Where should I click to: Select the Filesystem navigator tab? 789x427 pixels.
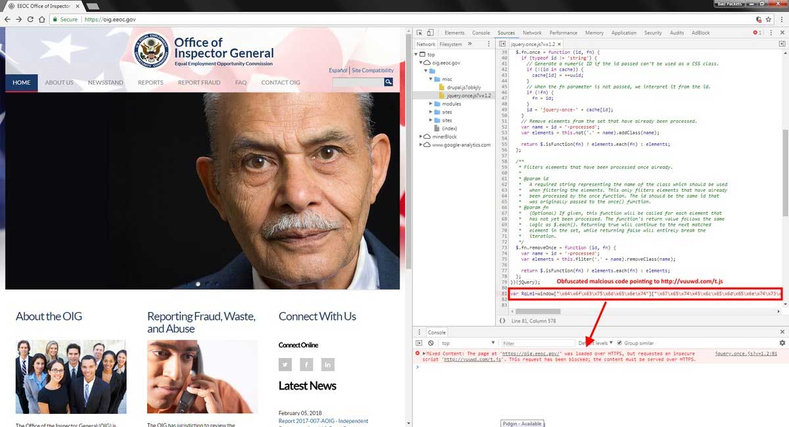[x=451, y=44]
